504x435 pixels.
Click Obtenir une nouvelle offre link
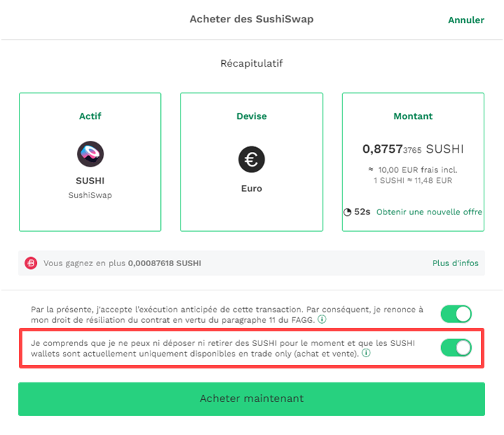point(429,212)
